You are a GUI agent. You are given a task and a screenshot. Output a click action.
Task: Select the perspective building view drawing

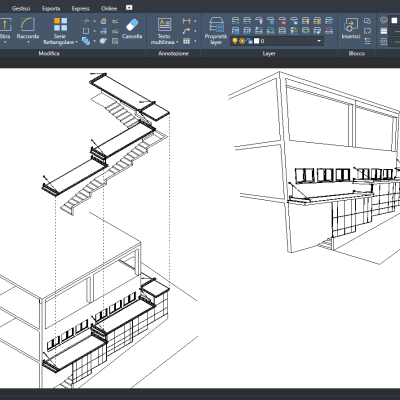click(314, 168)
